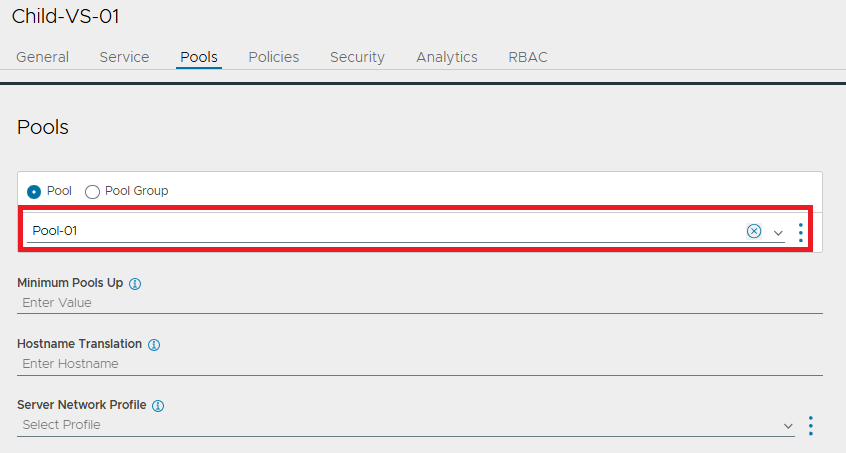Click the Enter Hostname input field
This screenshot has width=846, height=453.
pyautogui.click(x=420, y=364)
